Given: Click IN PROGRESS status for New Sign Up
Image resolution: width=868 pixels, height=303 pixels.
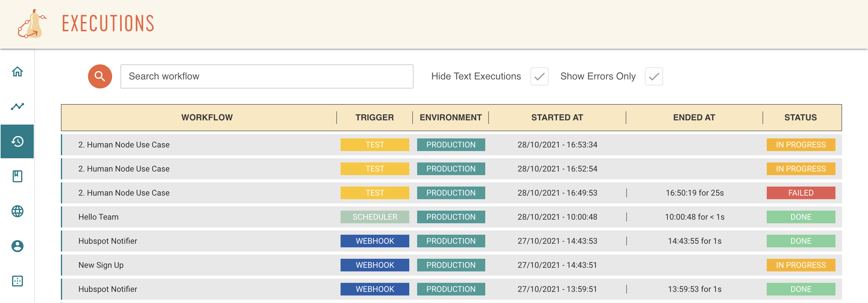Looking at the screenshot, I should point(800,265).
